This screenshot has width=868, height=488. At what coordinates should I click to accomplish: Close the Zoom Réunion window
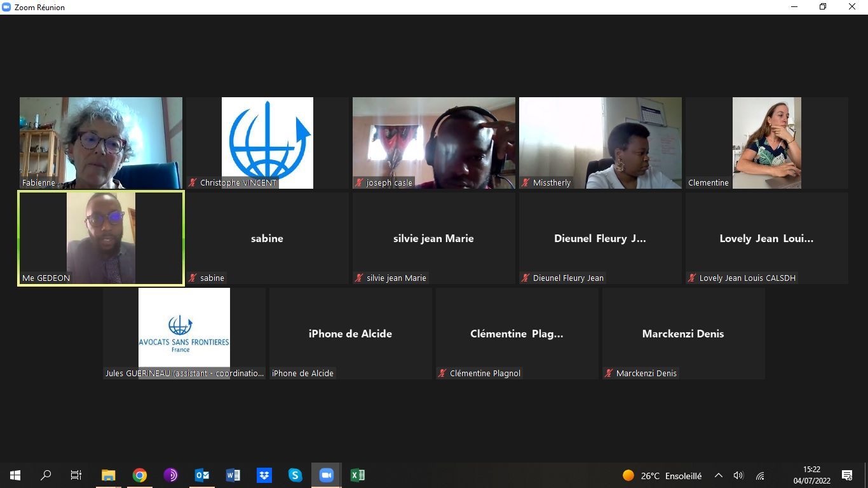click(x=852, y=7)
